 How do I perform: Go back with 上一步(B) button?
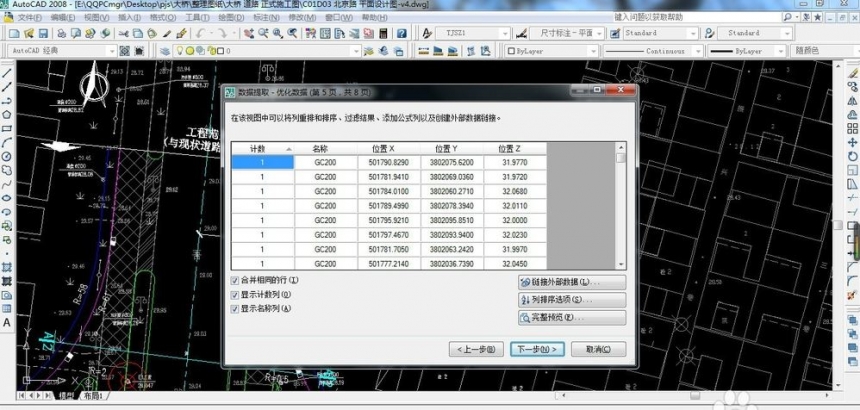pos(476,349)
